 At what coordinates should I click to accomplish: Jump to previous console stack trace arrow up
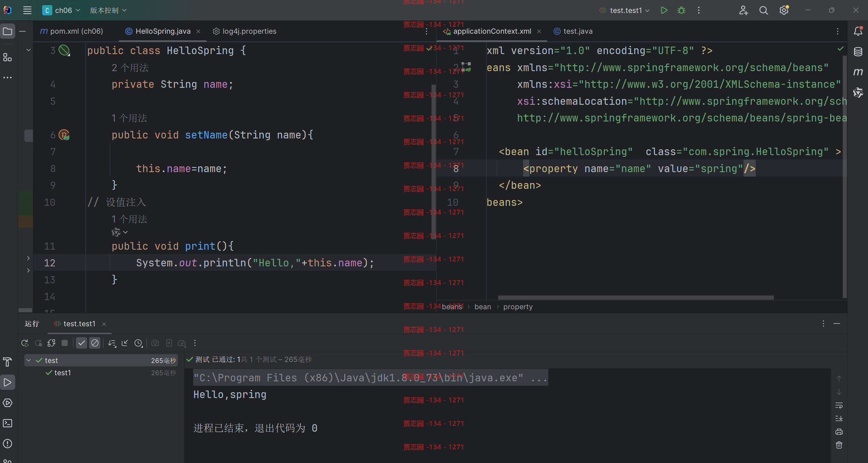pos(839,379)
